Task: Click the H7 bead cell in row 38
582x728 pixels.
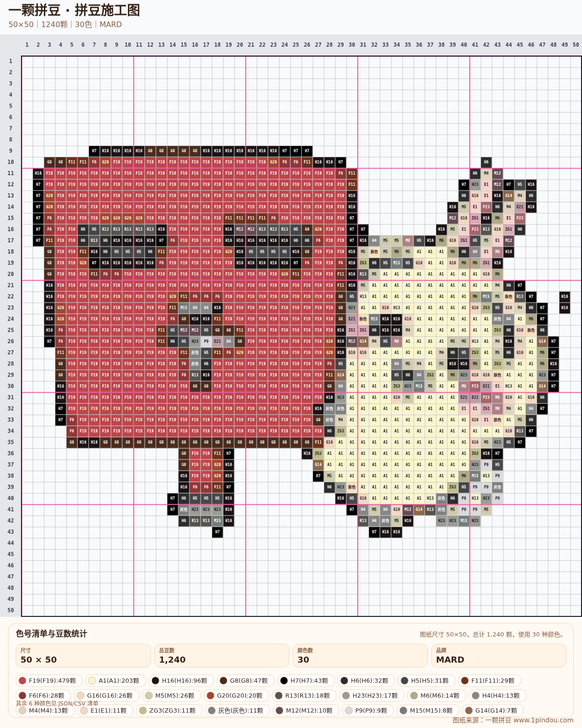Action: tap(318, 476)
